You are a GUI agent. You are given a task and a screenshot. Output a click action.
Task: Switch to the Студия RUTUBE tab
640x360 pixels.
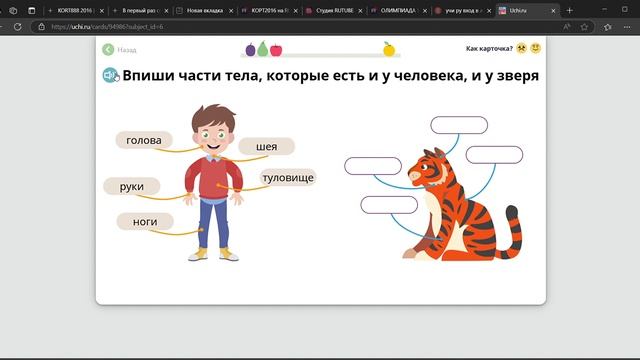click(334, 11)
